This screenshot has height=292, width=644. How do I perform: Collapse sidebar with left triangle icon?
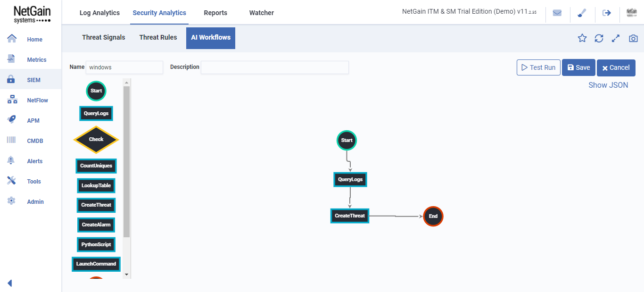pyautogui.click(x=9, y=283)
